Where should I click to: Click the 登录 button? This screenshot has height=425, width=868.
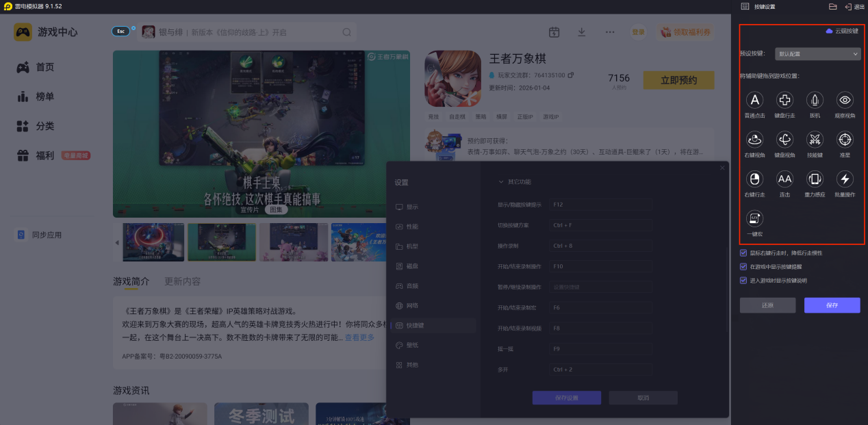pos(638,32)
